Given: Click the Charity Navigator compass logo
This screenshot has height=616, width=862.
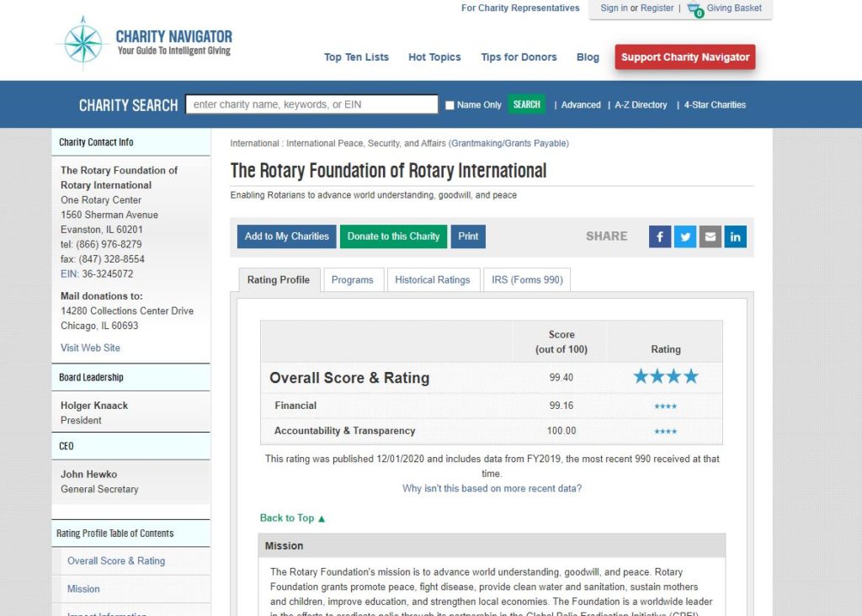Looking at the screenshot, I should coord(83,43).
